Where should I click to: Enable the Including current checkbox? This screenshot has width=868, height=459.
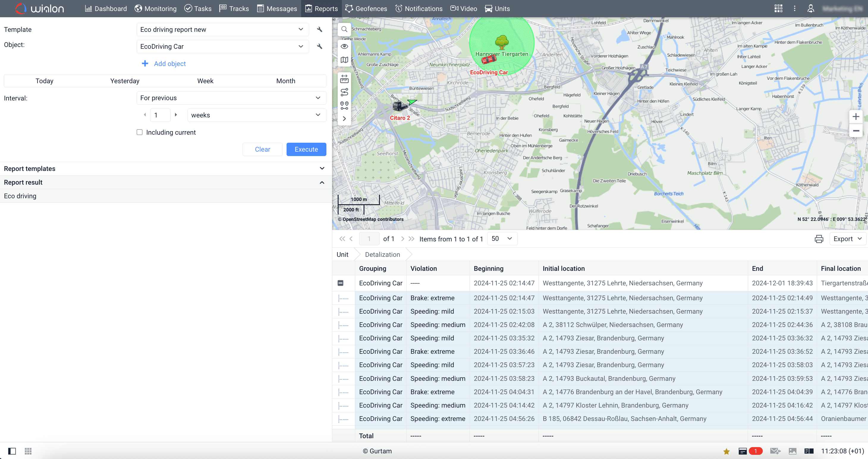pos(139,132)
